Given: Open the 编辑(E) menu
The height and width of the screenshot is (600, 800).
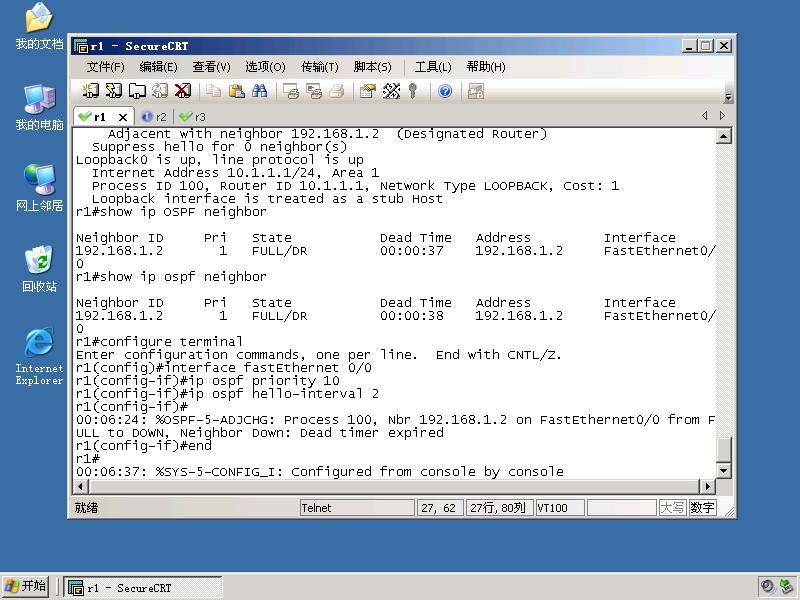Looking at the screenshot, I should (x=158, y=67).
